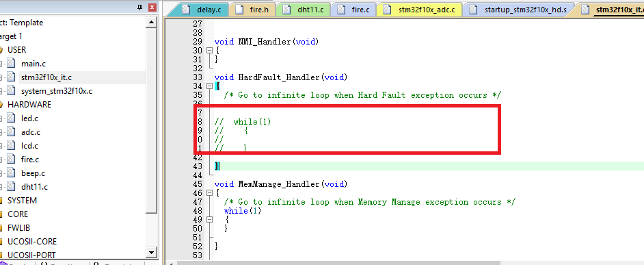Select the FWLIB group folder
This screenshot has height=265, width=644.
click(x=18, y=227)
